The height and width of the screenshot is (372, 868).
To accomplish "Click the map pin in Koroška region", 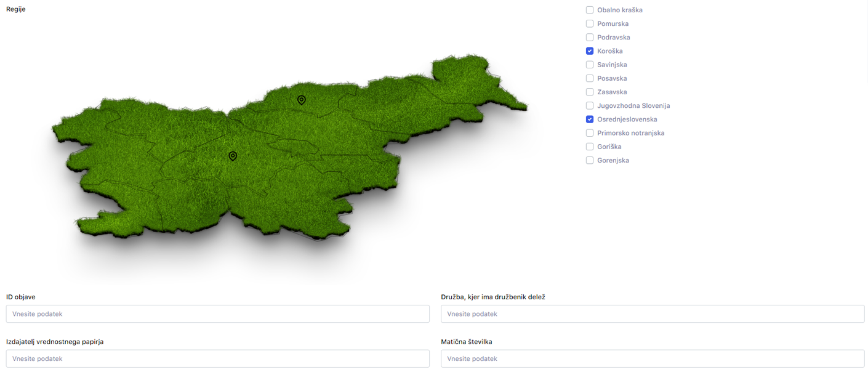I will (301, 100).
